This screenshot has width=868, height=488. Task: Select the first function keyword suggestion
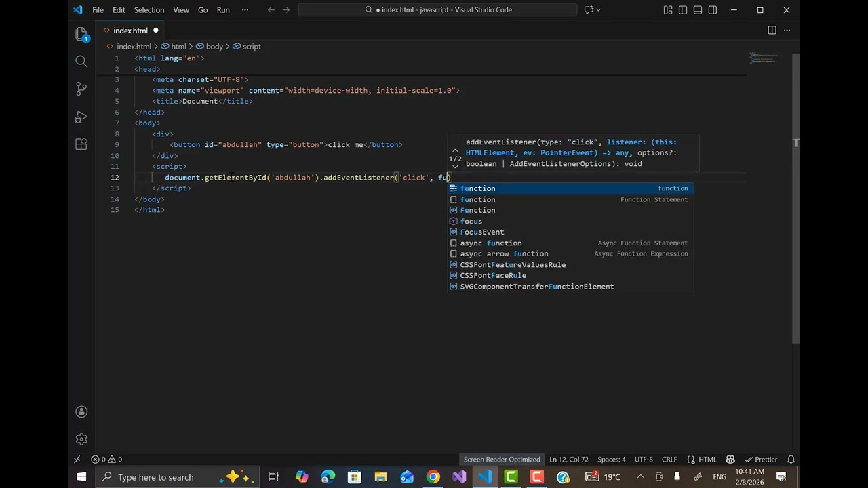click(x=571, y=188)
